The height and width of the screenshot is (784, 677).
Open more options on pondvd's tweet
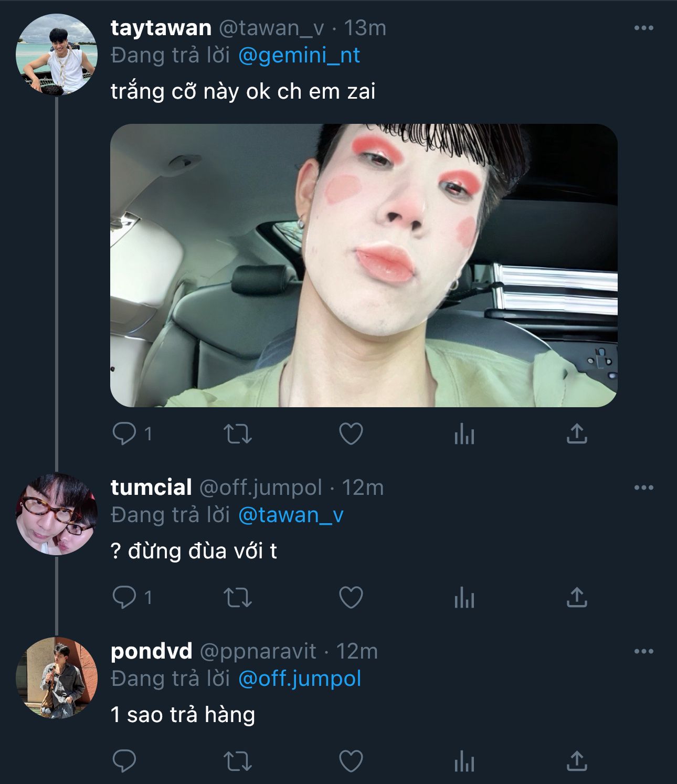coord(643,652)
